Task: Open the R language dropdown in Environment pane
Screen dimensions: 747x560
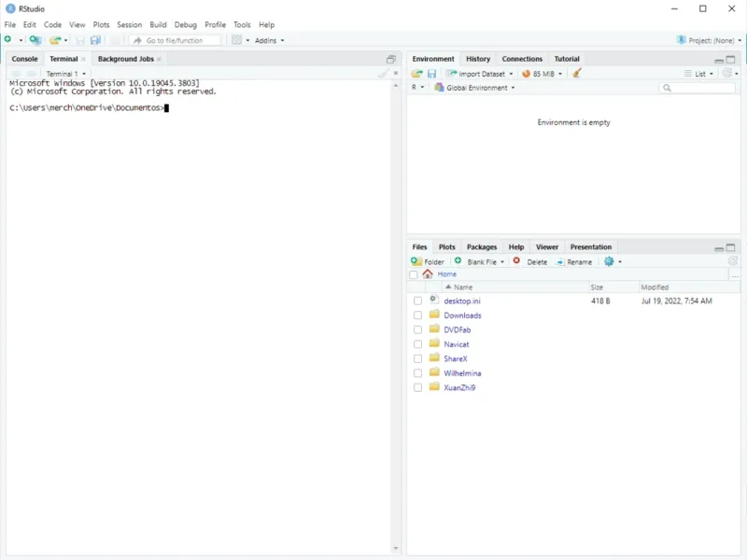Action: (x=417, y=88)
